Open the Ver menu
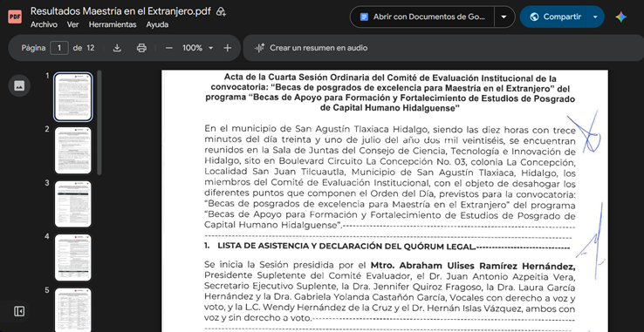This screenshot has height=332, width=644. (72, 24)
